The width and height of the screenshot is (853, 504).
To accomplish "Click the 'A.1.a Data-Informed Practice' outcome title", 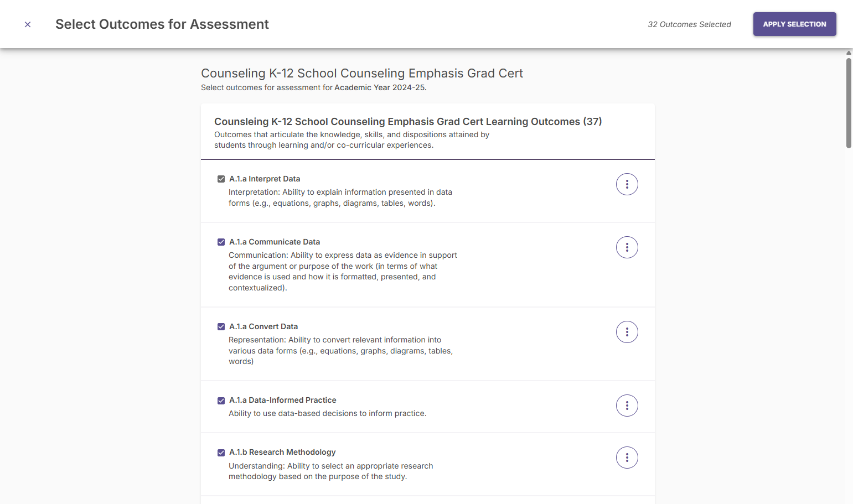I will coord(283,400).
